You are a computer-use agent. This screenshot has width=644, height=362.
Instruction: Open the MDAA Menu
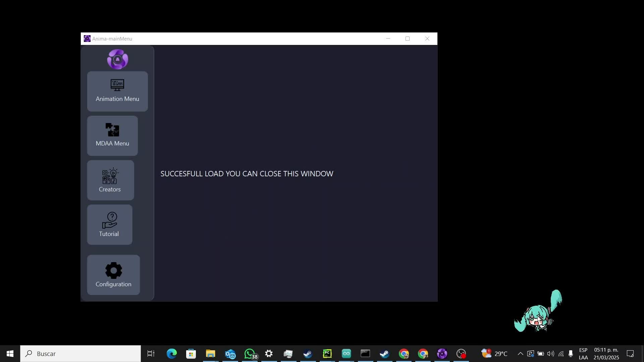click(x=112, y=136)
